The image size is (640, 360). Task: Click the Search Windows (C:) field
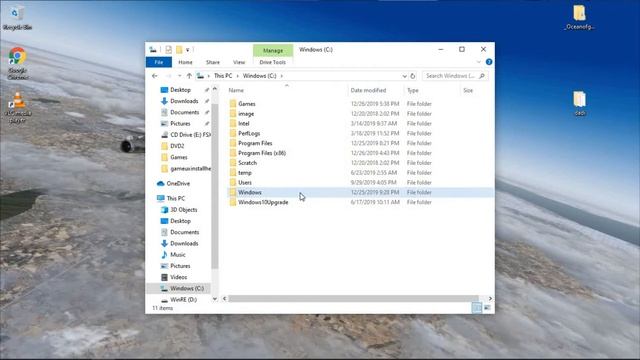(x=455, y=76)
